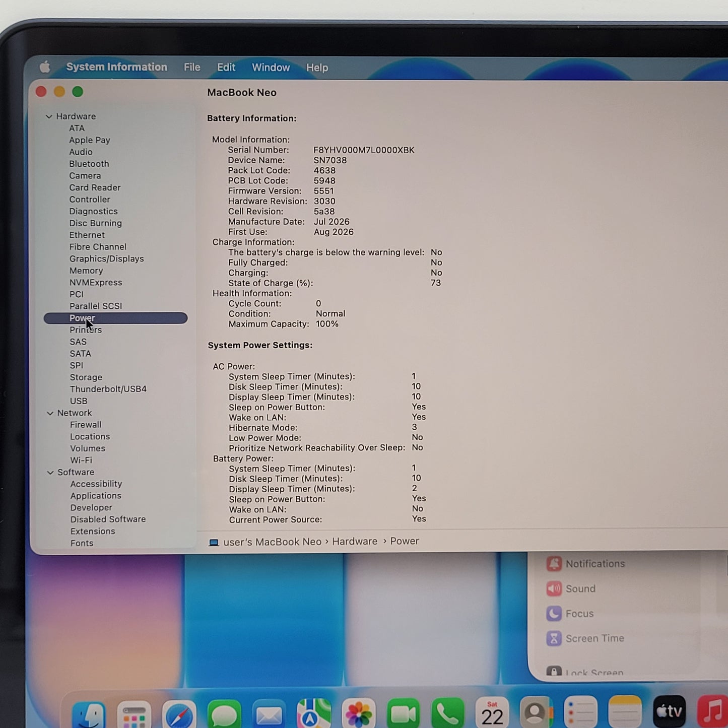The image size is (728, 728).
Task: Open Messages app in the Dock
Action: (224, 714)
